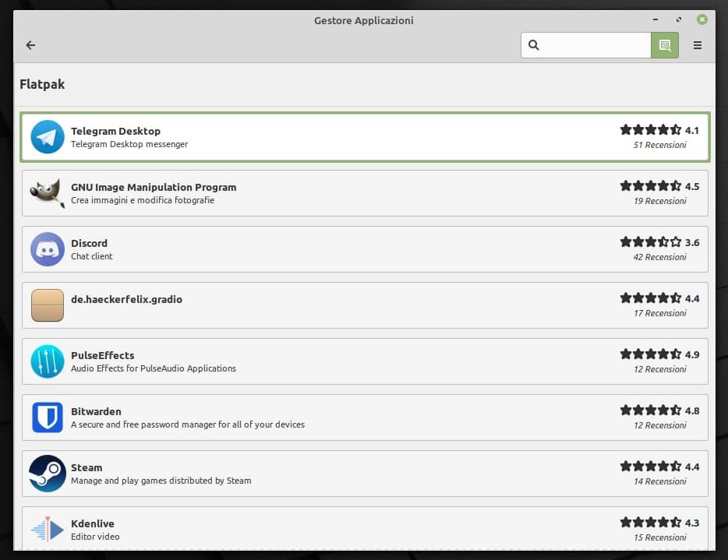Click the magnifier icon in the search box
This screenshot has height=560, width=728.
[534, 45]
